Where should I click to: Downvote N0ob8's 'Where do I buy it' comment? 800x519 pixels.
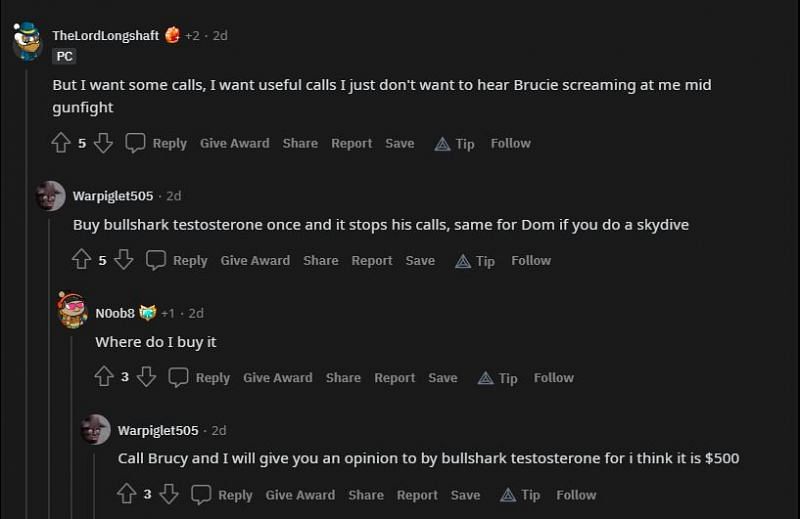pos(146,377)
